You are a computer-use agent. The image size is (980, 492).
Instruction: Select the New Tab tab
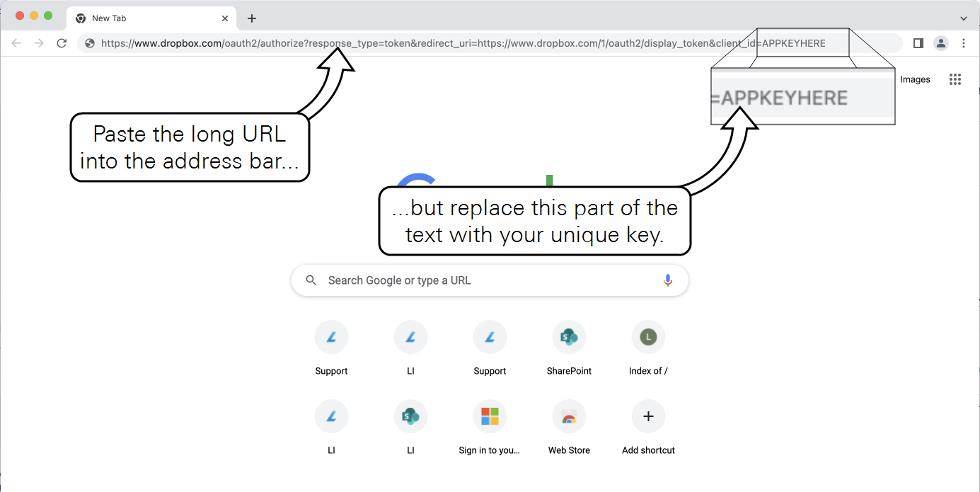142,18
